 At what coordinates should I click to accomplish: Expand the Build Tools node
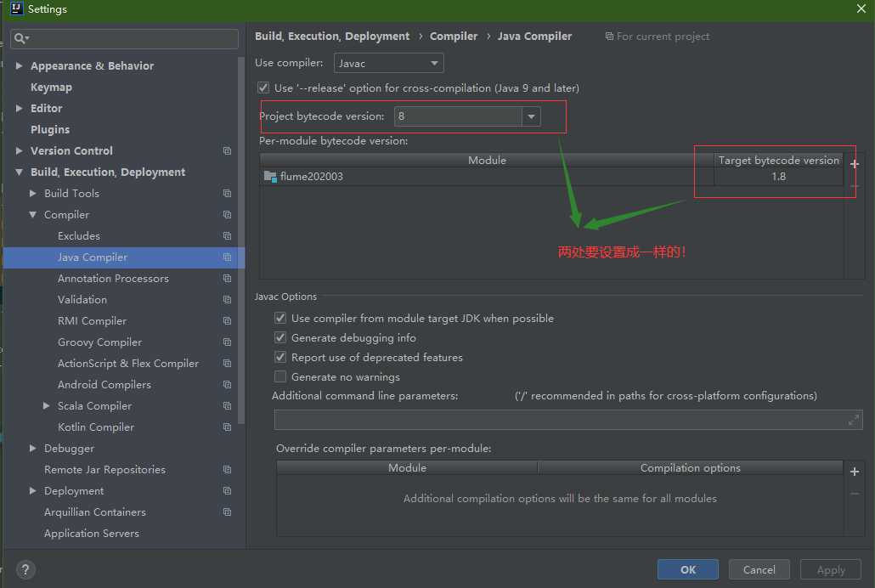point(32,193)
